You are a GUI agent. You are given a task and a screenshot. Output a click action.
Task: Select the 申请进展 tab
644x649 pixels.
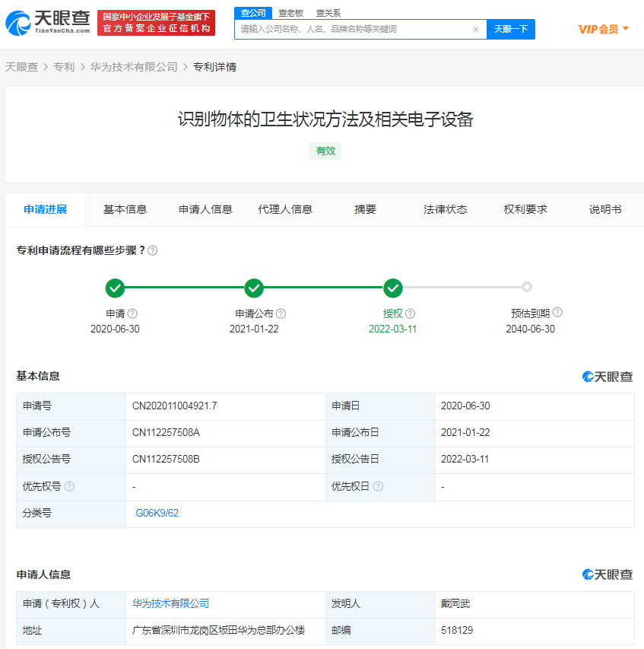46,209
